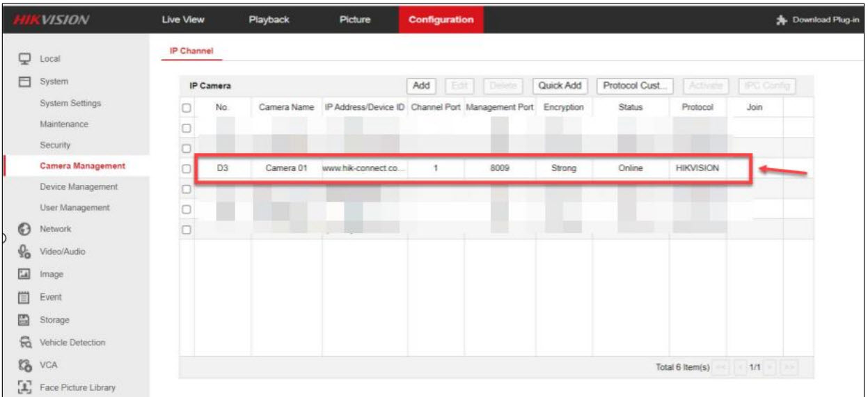The width and height of the screenshot is (868, 397).
Task: Collapse the System section in sidebar
Action: (x=54, y=81)
